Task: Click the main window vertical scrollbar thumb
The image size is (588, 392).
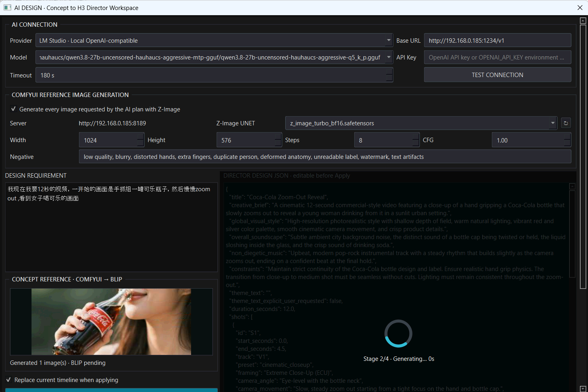Action: pyautogui.click(x=583, y=156)
